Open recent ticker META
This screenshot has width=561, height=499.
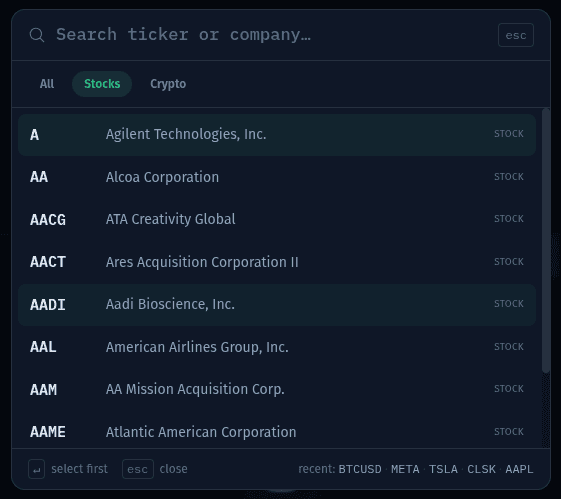tap(405, 469)
